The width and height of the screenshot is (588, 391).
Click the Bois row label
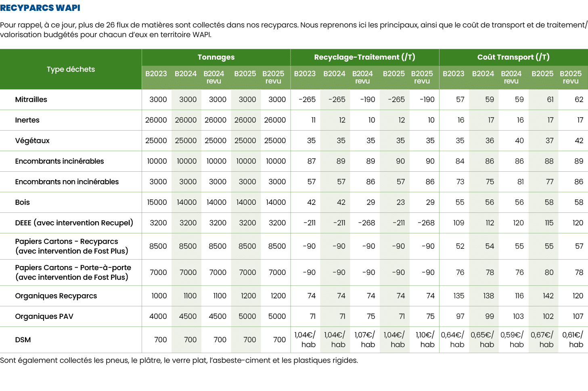pos(22,202)
